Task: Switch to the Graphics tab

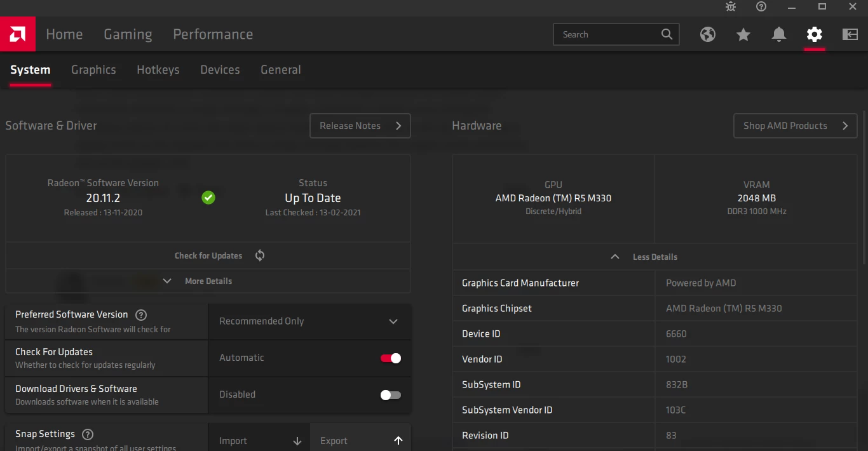Action: [x=93, y=70]
